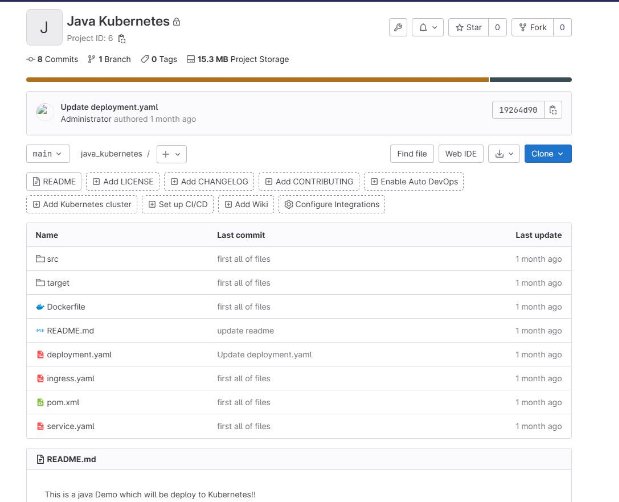Open deployment.yaml file
619x502 pixels.
click(79, 355)
